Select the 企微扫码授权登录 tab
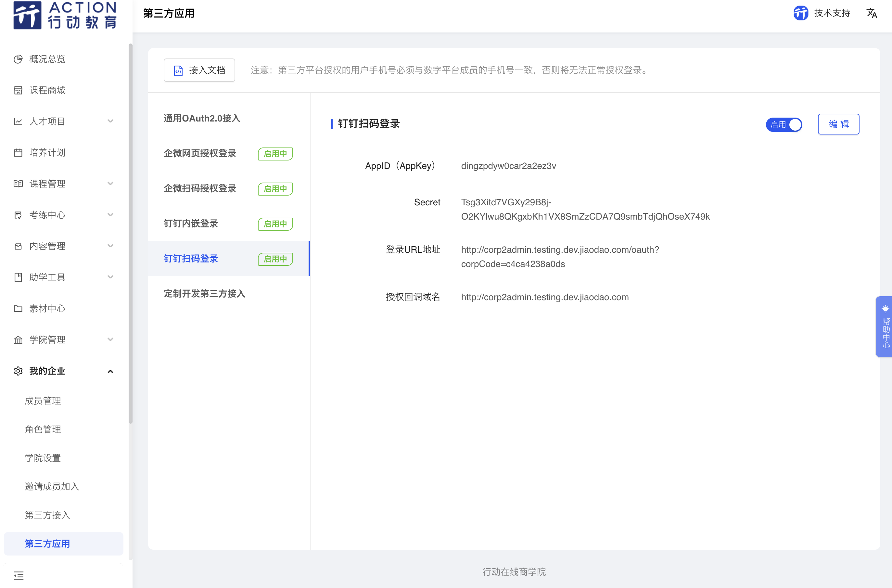The height and width of the screenshot is (588, 892). (229, 189)
